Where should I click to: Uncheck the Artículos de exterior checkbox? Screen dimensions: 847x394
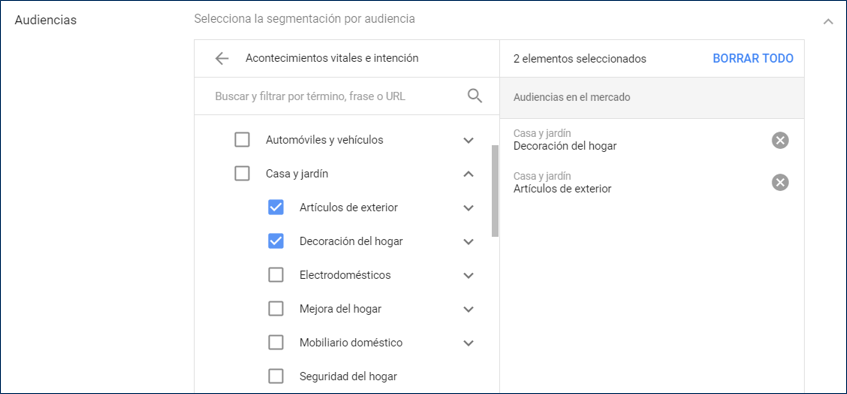click(x=275, y=207)
